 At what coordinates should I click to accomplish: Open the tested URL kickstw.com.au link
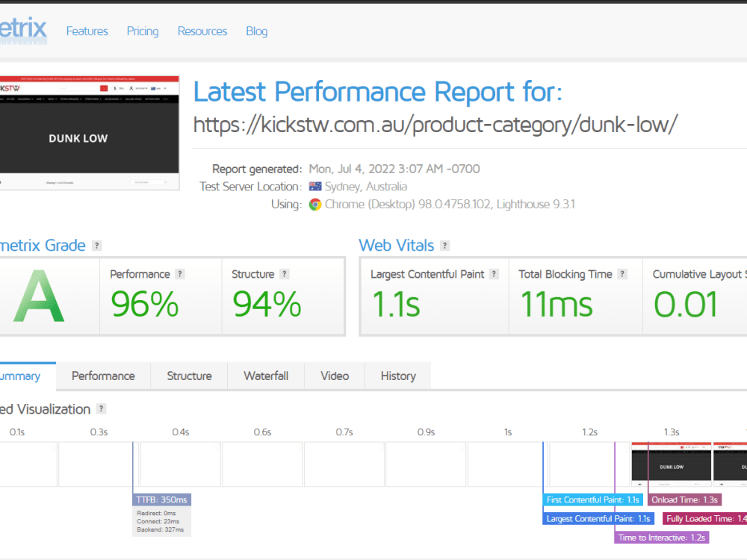[x=435, y=125]
